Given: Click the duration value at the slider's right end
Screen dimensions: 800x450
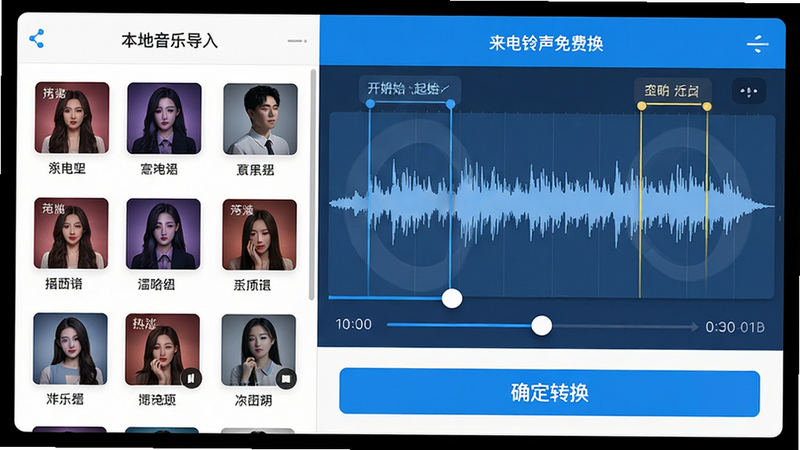Looking at the screenshot, I should (735, 327).
